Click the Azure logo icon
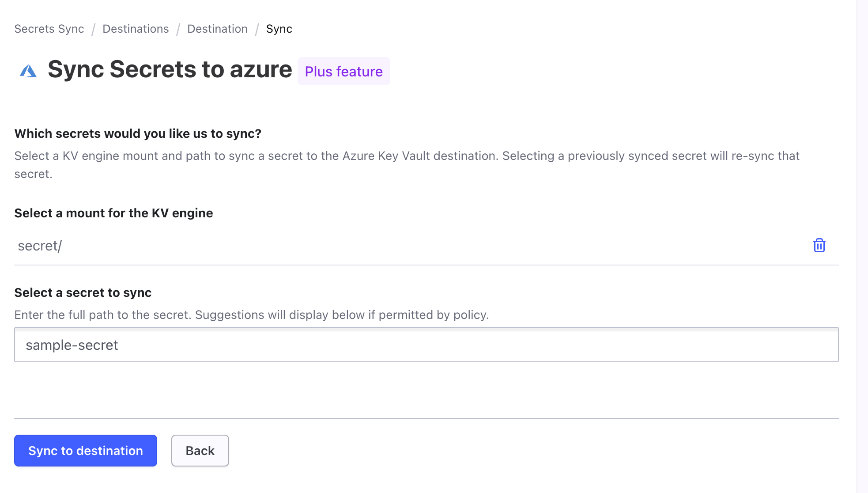Viewport: 868px width, 493px height. (28, 71)
